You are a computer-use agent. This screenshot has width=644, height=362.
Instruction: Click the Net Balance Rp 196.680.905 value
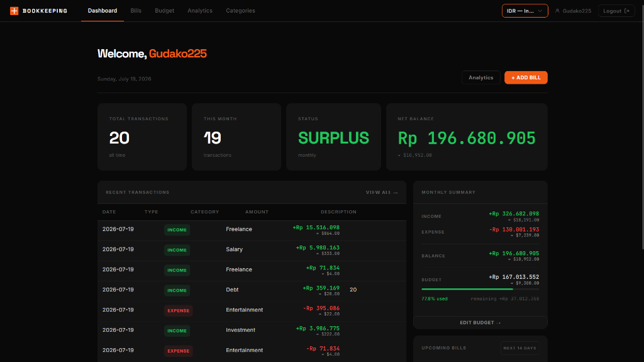click(x=467, y=138)
